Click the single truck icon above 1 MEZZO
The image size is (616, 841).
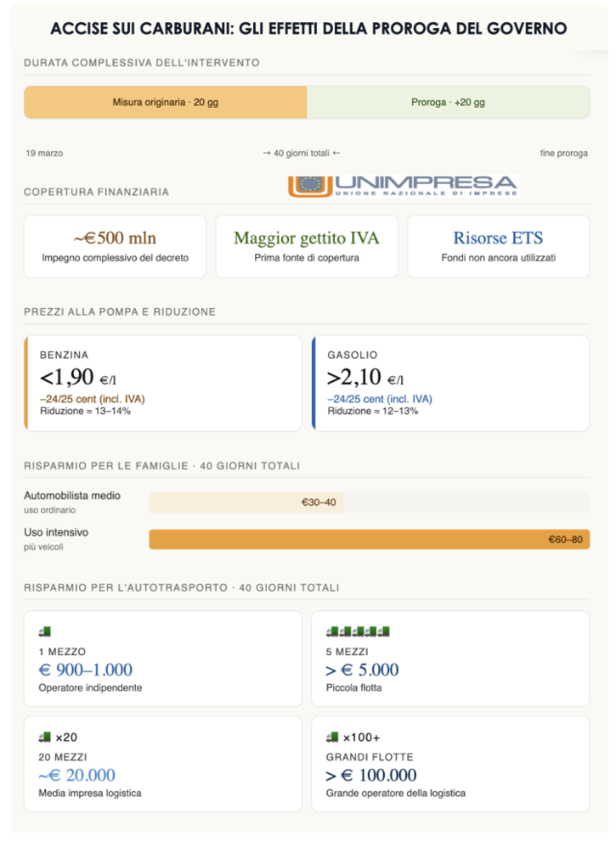44,632
